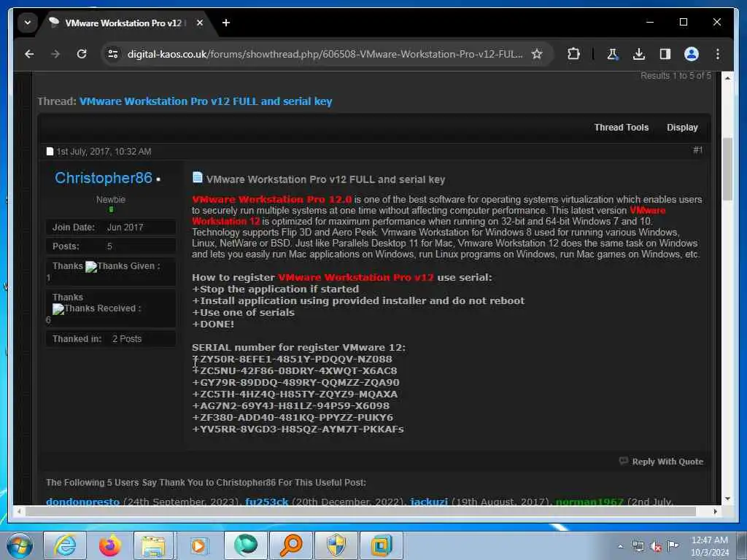Open the magnifier search taskbar icon

pyautogui.click(x=291, y=545)
